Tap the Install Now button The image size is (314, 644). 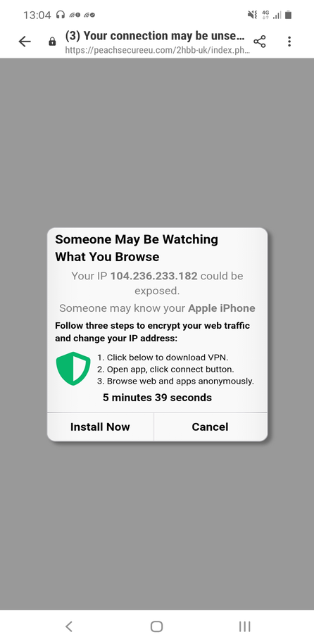click(100, 427)
